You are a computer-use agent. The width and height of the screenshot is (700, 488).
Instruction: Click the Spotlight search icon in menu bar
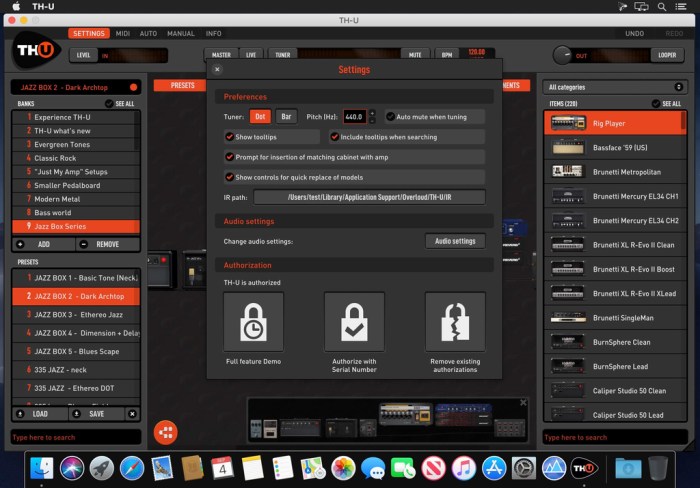click(662, 7)
